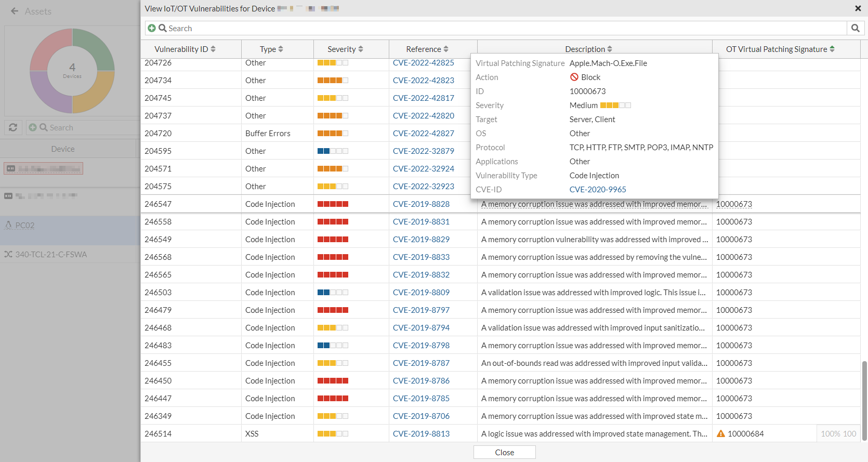Image resolution: width=868 pixels, height=462 pixels.
Task: Click the back arrow next to Assets
Action: [x=15, y=11]
